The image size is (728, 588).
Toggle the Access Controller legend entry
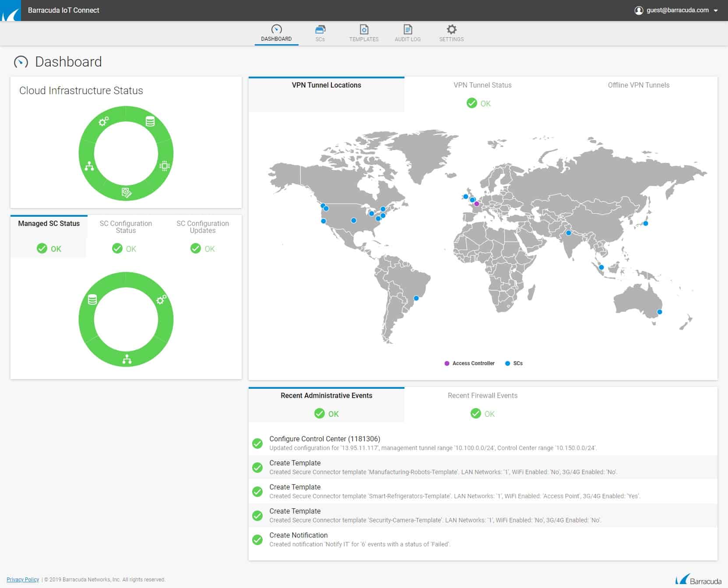(x=469, y=363)
